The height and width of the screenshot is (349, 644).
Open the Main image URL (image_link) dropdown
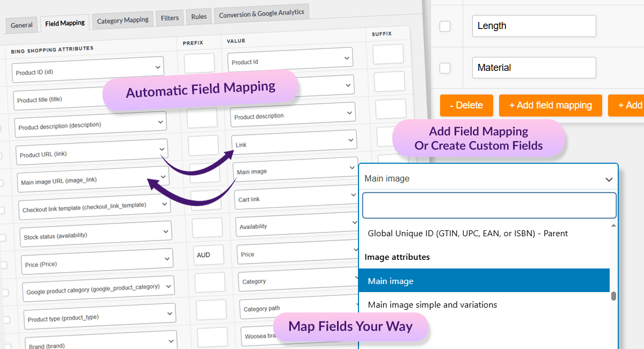[x=93, y=180]
